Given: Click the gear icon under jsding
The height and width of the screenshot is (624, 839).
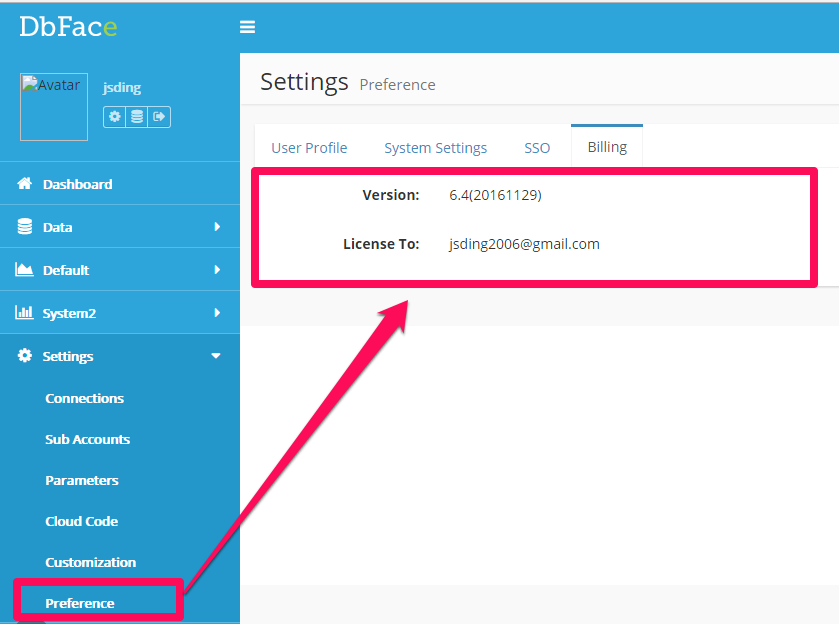Looking at the screenshot, I should (x=115, y=117).
